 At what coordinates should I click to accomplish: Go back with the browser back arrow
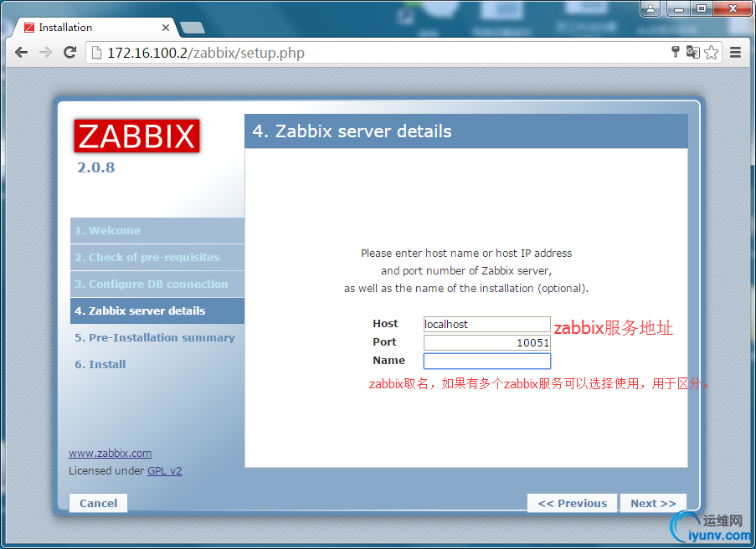[x=21, y=52]
